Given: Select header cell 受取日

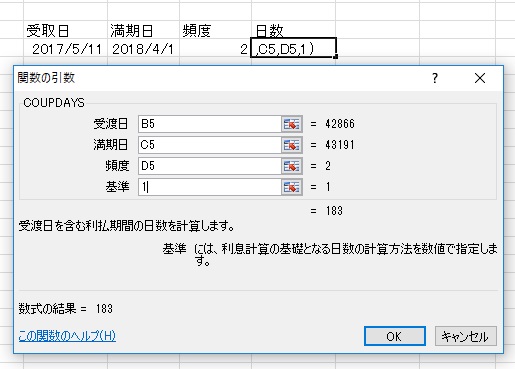Looking at the screenshot, I should pyautogui.click(x=66, y=31).
